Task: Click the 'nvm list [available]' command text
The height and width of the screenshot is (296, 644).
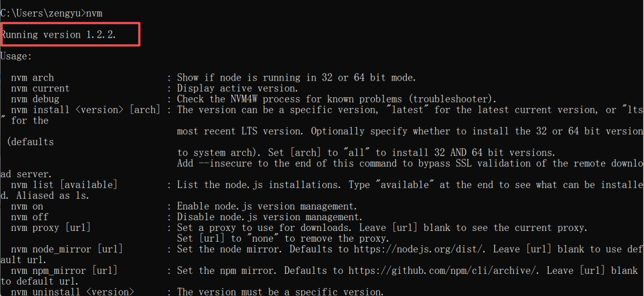Action: (x=64, y=185)
